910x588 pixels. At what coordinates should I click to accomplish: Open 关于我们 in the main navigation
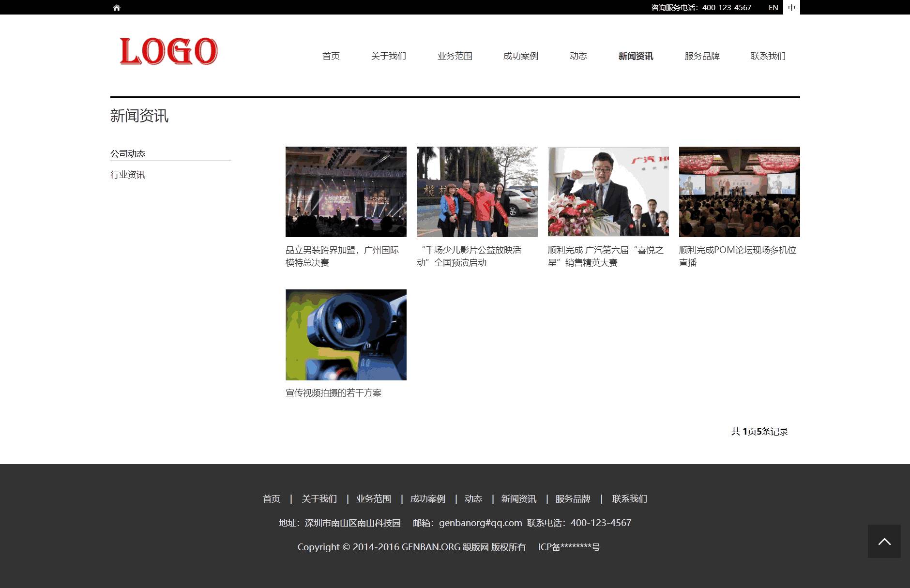tap(389, 56)
